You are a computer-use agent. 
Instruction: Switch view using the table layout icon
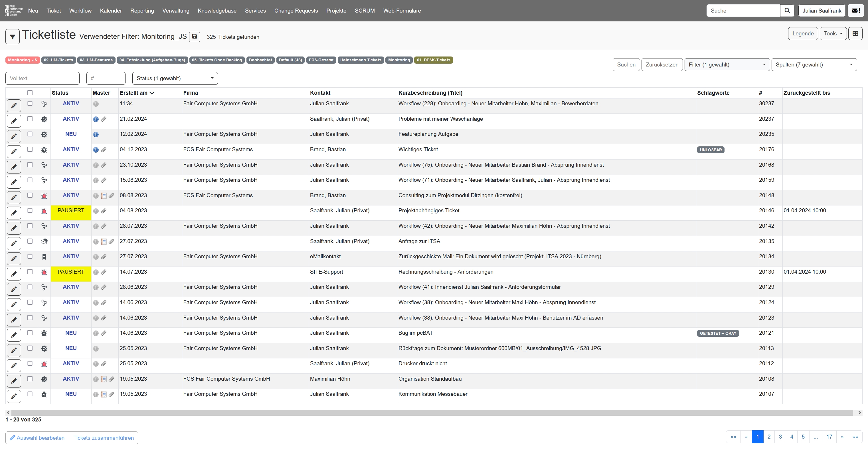(x=855, y=33)
